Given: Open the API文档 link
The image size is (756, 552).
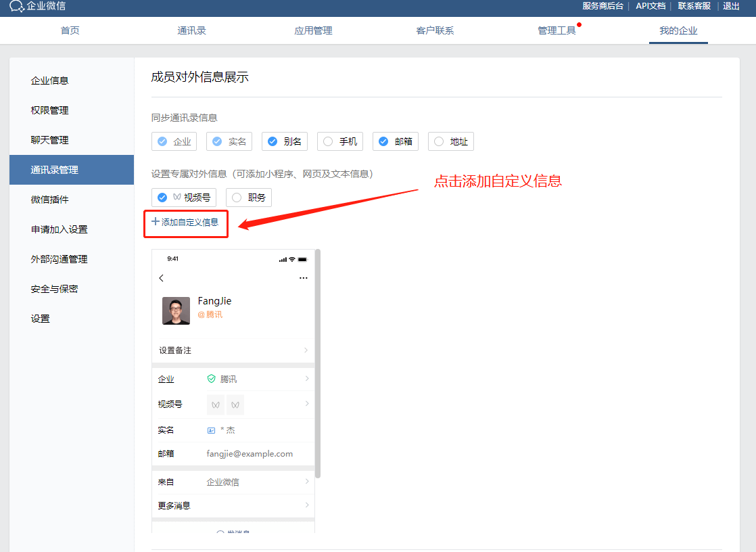Looking at the screenshot, I should 650,6.
